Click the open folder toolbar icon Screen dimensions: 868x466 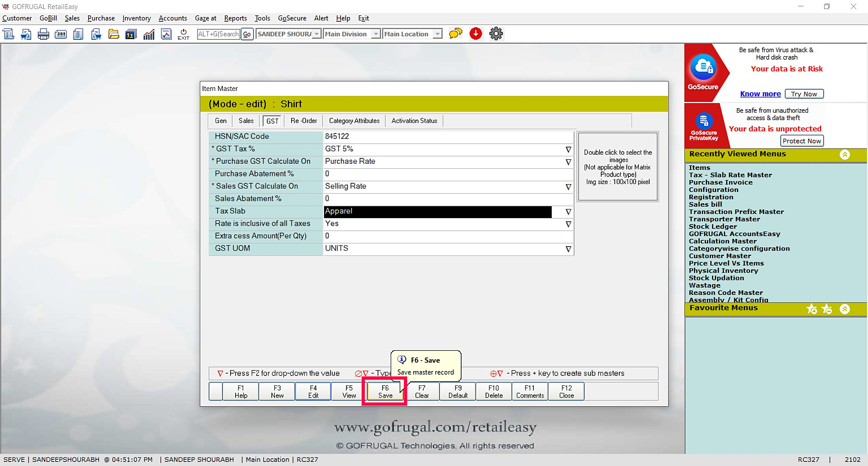113,34
